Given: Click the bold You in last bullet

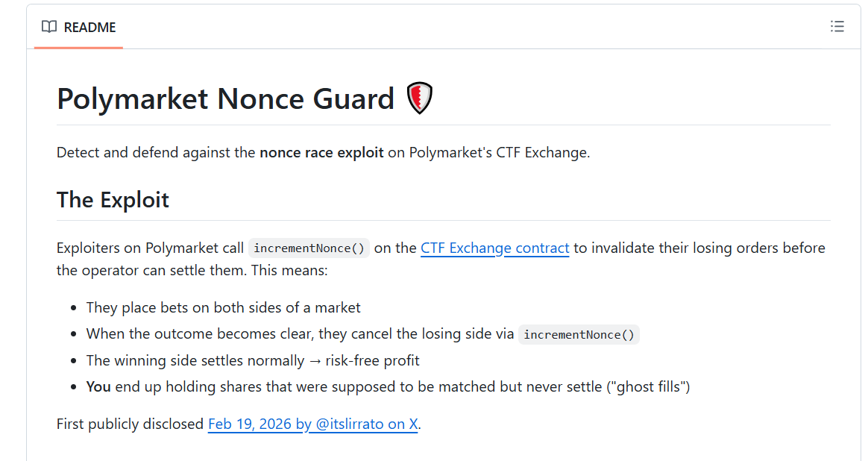Looking at the screenshot, I should (98, 386).
